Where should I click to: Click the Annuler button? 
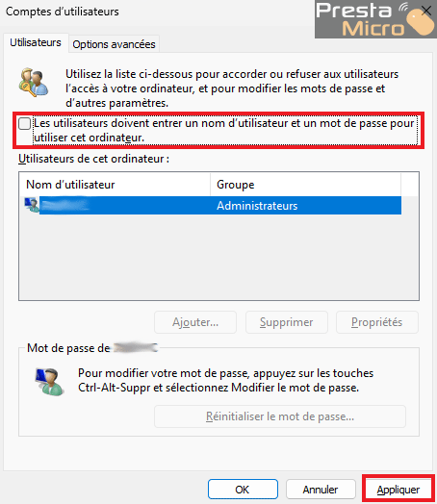tap(321, 490)
